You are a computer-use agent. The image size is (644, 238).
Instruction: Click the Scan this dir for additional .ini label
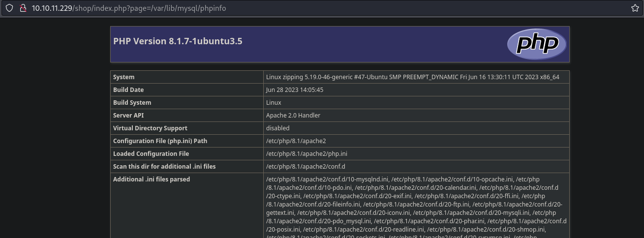point(164,167)
